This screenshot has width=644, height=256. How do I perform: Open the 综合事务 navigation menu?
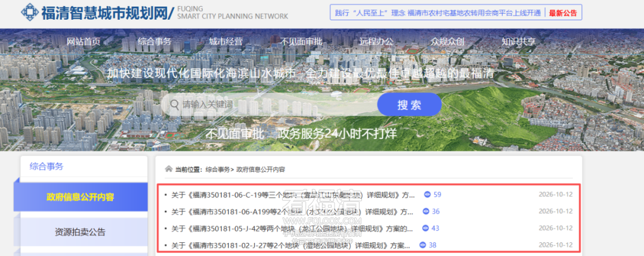pyautogui.click(x=154, y=42)
